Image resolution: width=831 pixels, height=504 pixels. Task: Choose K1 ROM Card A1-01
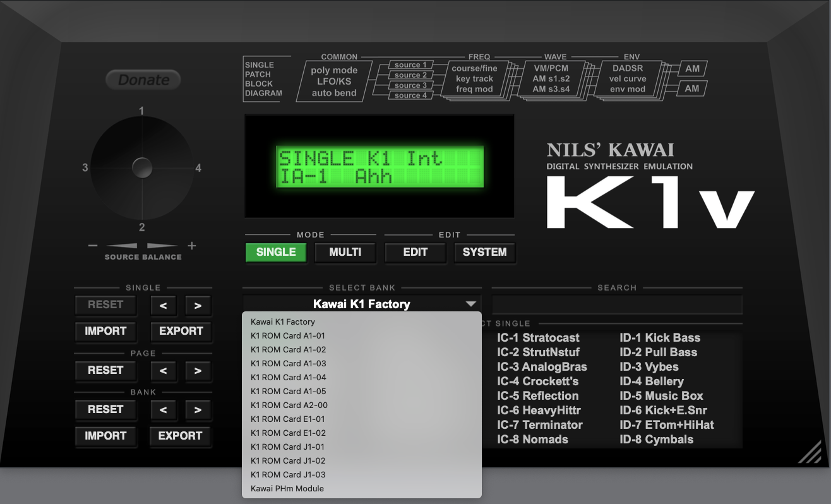click(x=362, y=336)
